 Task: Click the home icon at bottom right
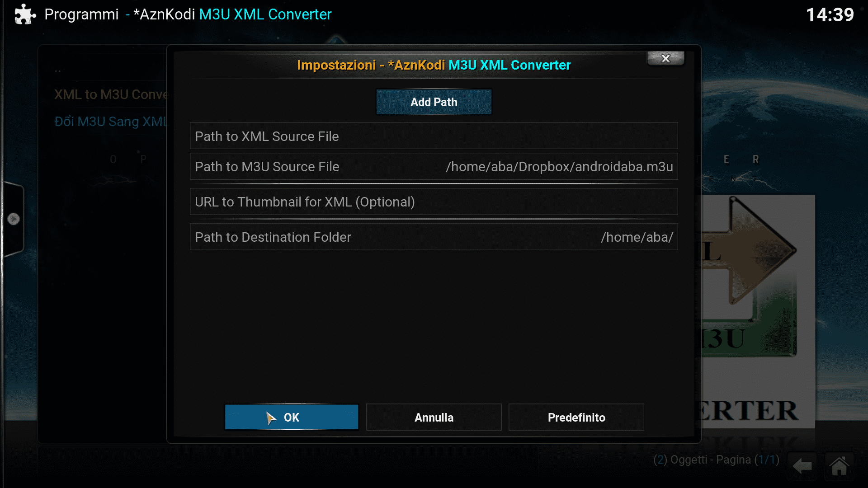click(839, 466)
